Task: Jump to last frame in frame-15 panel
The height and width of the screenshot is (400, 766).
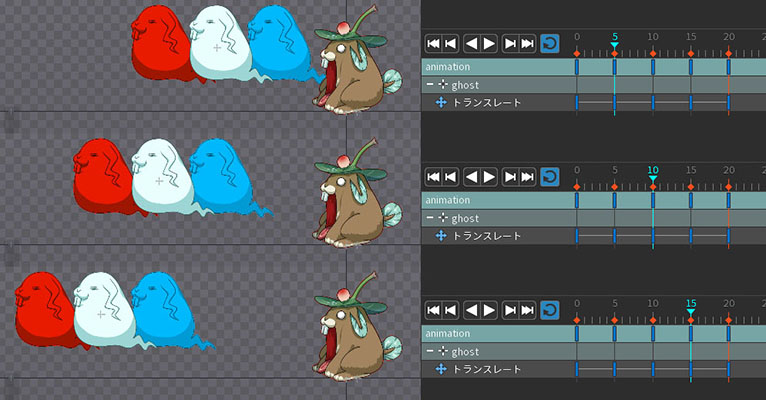Action: coord(528,310)
